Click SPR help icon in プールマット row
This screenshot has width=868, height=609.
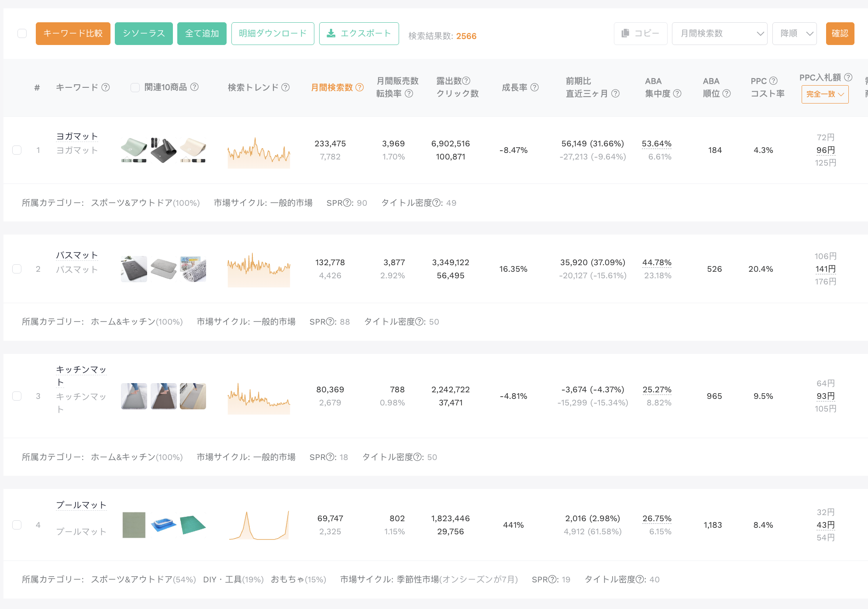point(553,579)
